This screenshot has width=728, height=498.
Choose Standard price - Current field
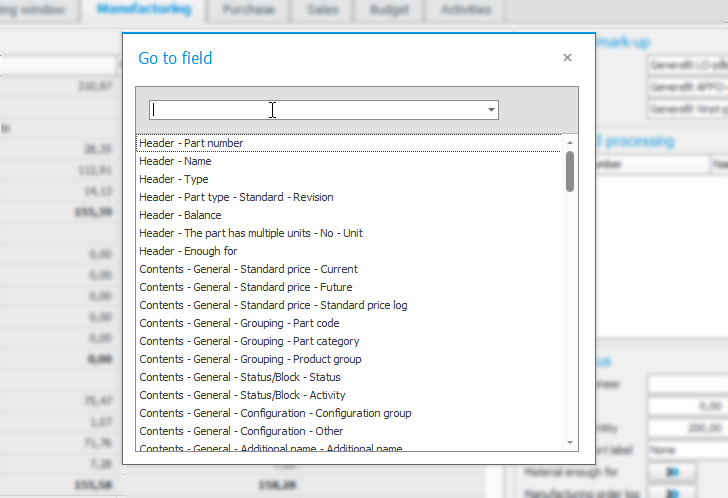tap(248, 269)
